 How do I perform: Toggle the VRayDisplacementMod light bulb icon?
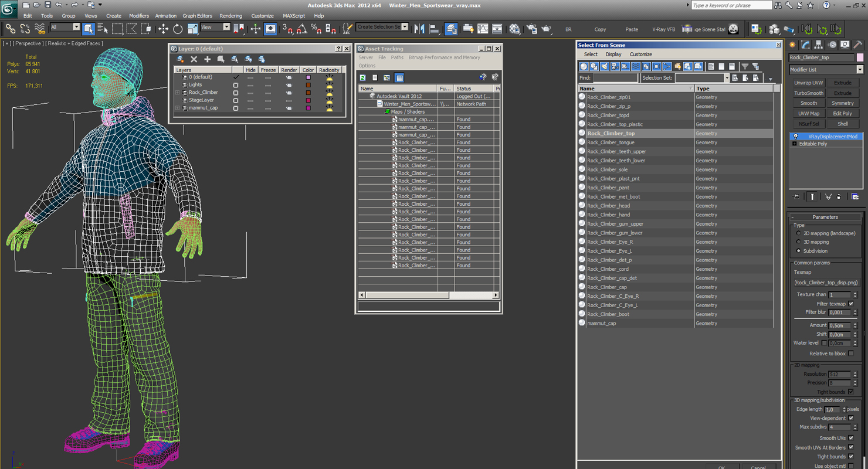coord(795,137)
